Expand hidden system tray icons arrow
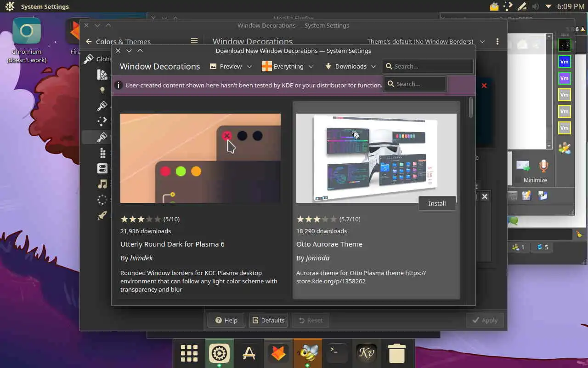 tap(548, 6)
